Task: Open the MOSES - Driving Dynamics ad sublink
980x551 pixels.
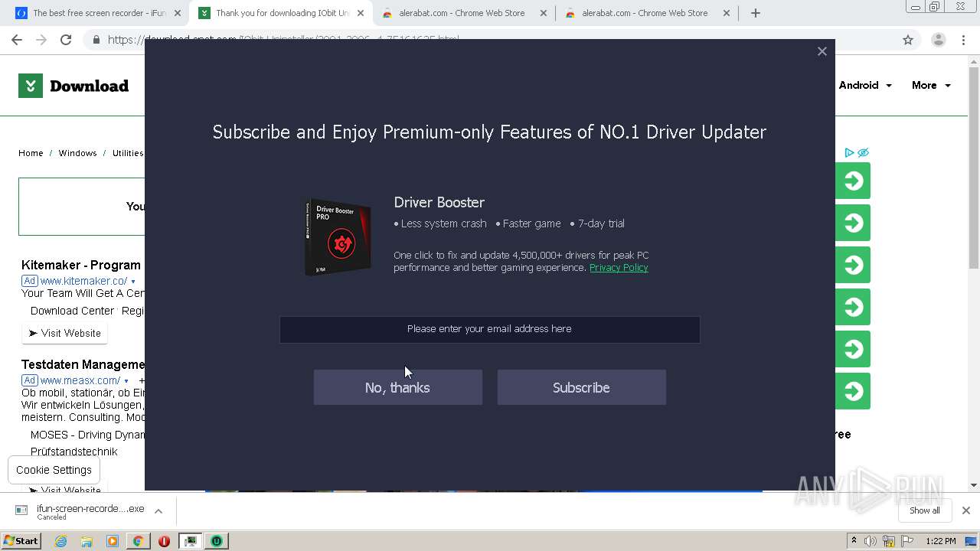Action: coord(87,435)
